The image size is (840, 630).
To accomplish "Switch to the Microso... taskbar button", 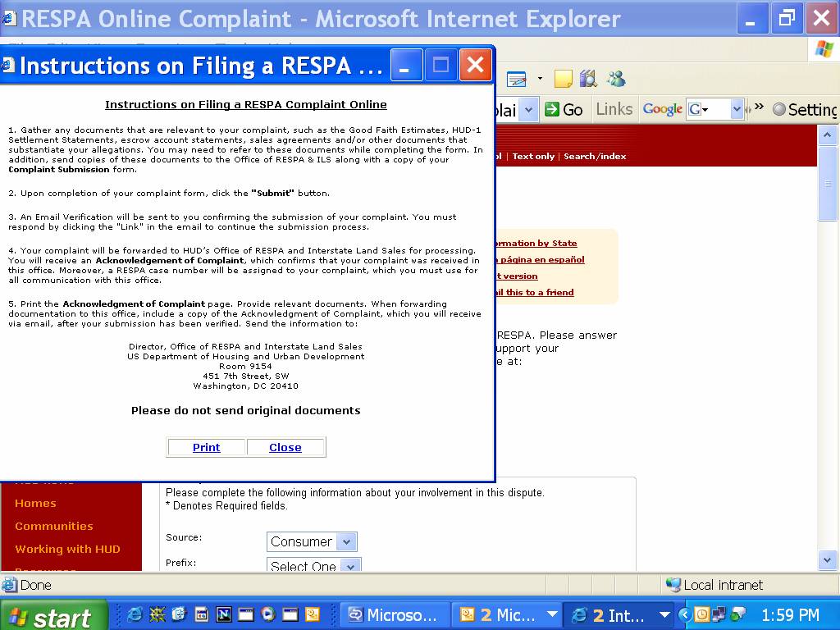I will [394, 615].
